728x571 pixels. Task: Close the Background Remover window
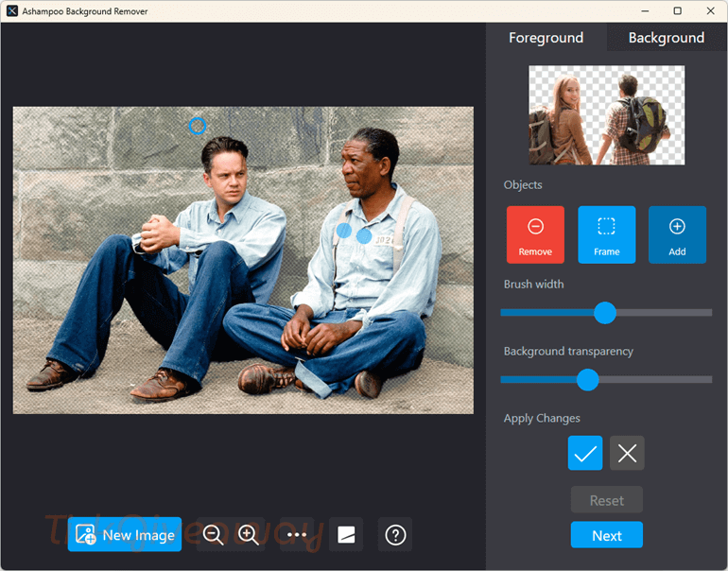[x=710, y=10]
